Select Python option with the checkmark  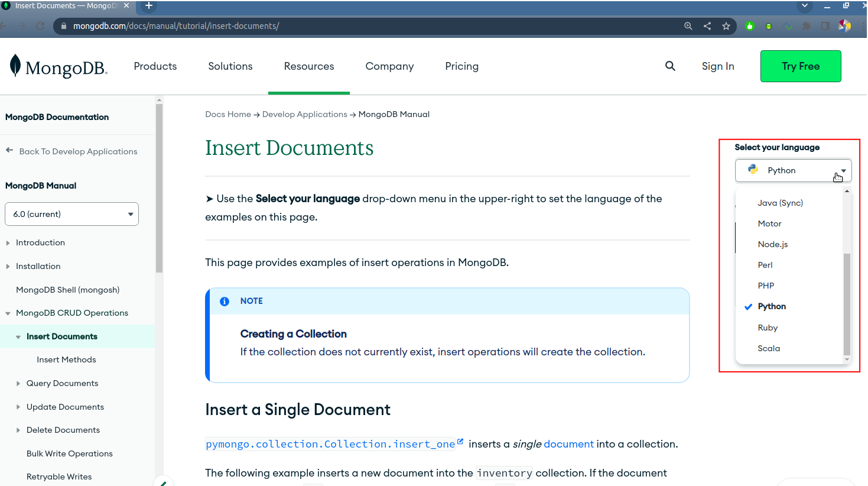772,306
